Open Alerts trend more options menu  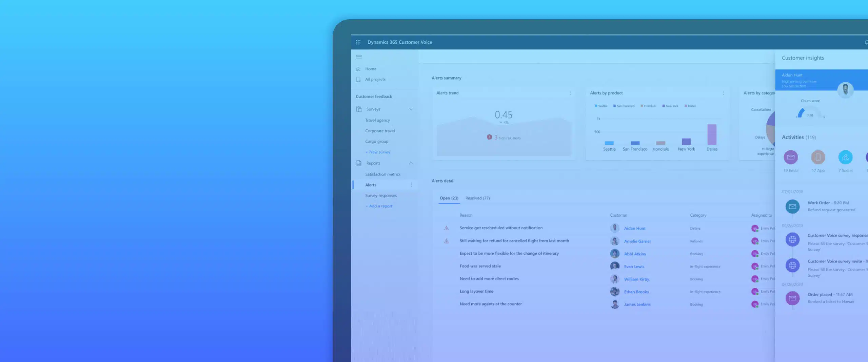(570, 93)
